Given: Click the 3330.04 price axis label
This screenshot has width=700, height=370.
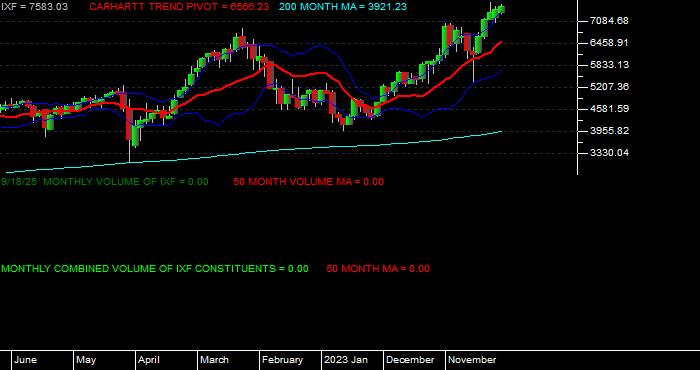Looking at the screenshot, I should (609, 153).
